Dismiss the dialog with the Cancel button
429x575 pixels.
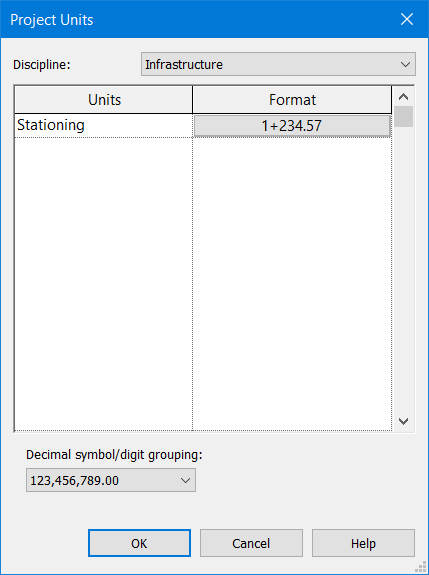coord(251,543)
